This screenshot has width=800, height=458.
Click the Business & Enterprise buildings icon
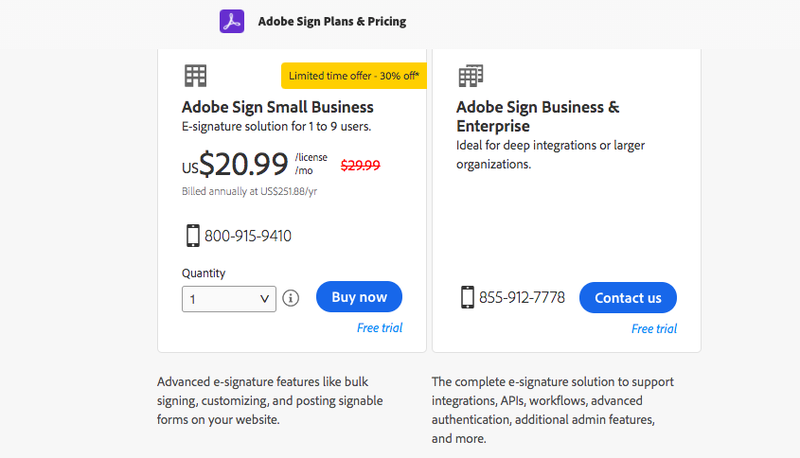(x=470, y=75)
